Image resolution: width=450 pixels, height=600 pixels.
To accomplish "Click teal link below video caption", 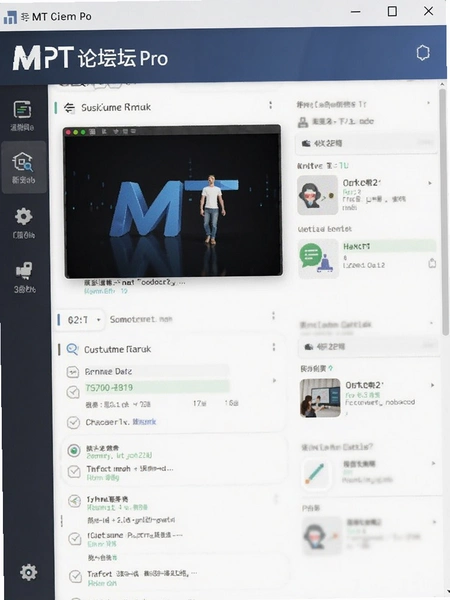I will point(106,291).
